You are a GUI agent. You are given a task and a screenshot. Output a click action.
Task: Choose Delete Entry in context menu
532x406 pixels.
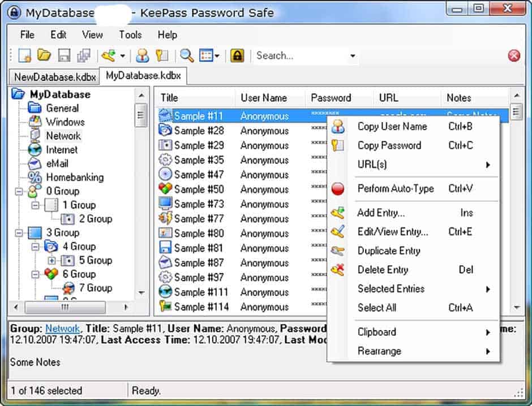413,270
